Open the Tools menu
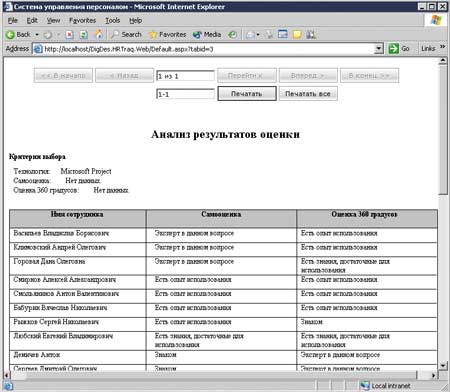This screenshot has width=450, height=392. coord(113,21)
